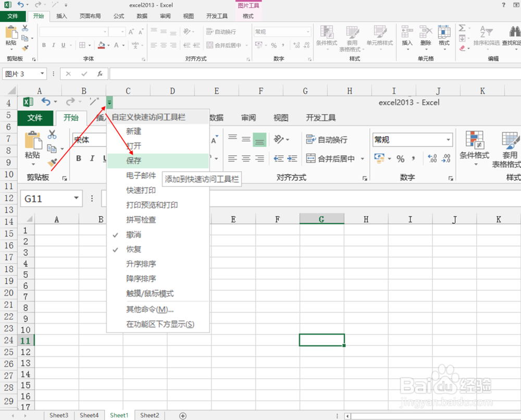Uncheck Undo (撤消) in the quick access menu
Screen dimensions: 521x420
[x=158, y=234]
